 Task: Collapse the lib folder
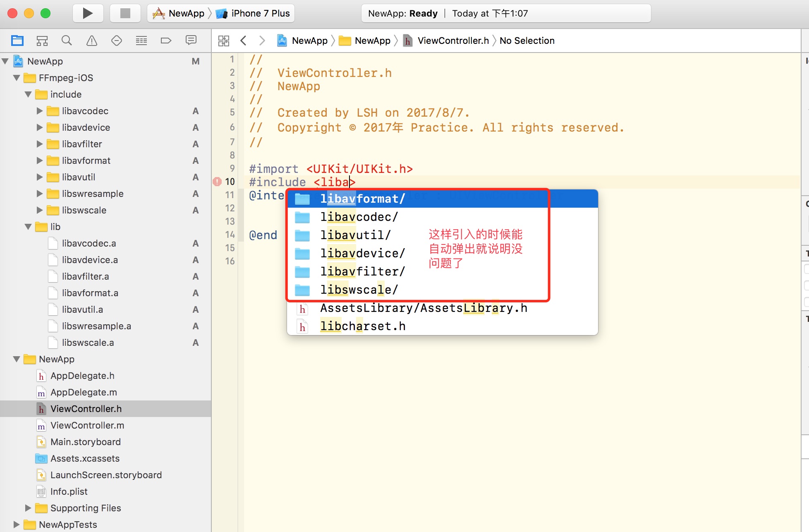[28, 227]
